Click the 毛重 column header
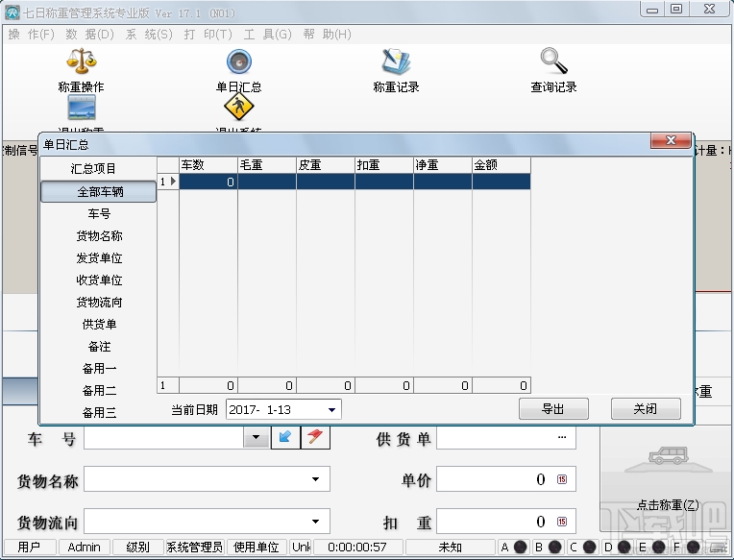The width and height of the screenshot is (734, 560). click(x=267, y=165)
